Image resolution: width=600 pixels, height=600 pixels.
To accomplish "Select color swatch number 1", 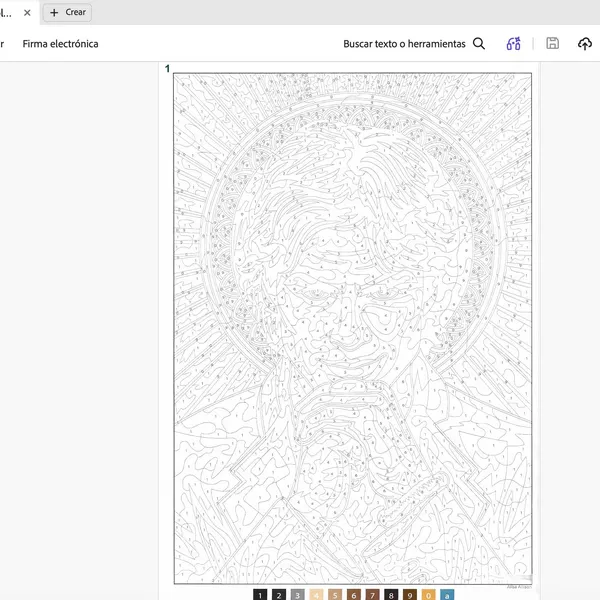I will 260,595.
